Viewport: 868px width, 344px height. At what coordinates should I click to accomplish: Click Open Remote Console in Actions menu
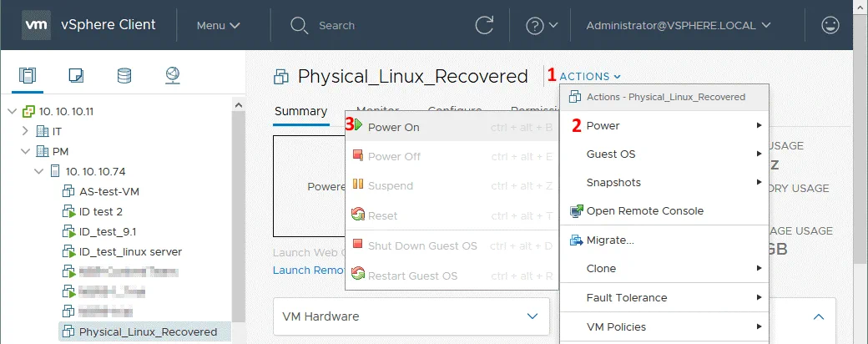click(x=644, y=210)
